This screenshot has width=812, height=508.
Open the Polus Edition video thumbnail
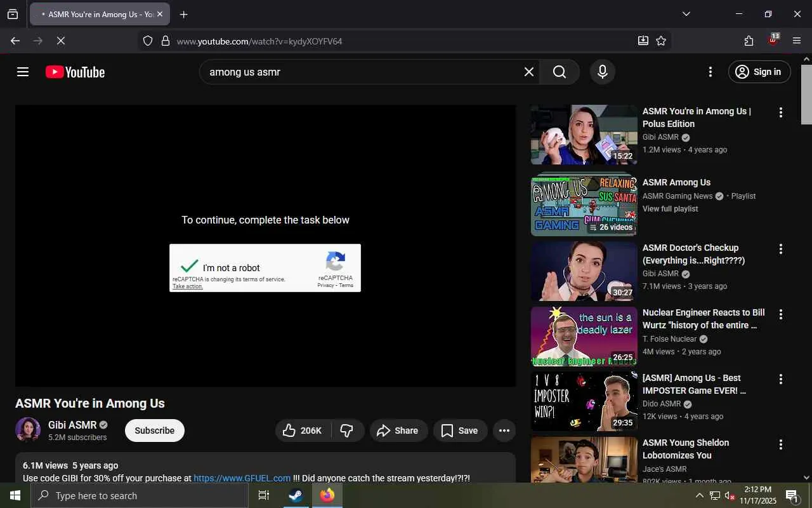pos(584,135)
